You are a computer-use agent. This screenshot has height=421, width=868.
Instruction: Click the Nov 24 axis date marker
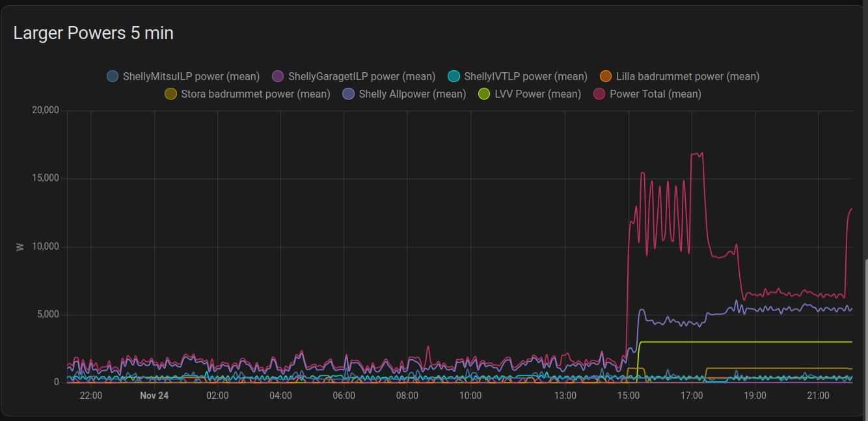coord(154,395)
